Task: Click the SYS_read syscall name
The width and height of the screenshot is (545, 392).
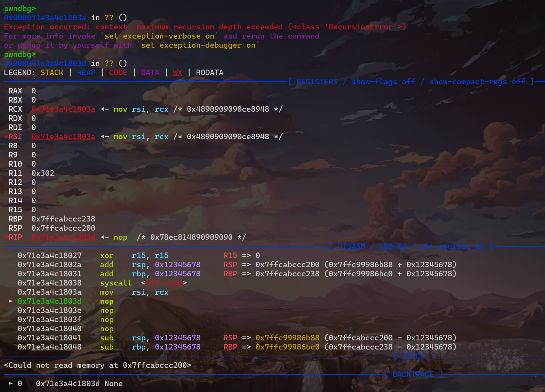Action: click(x=164, y=283)
